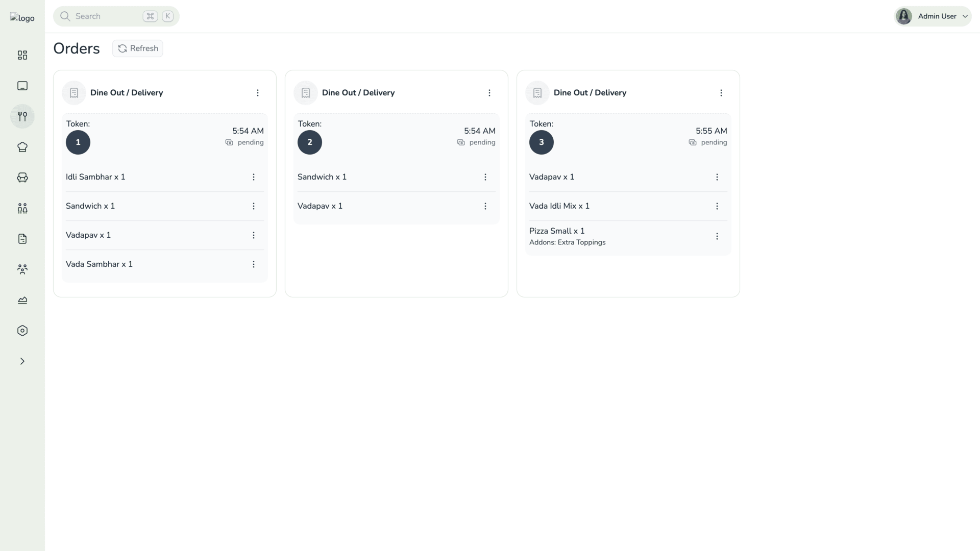Click the Search input field
This screenshot has width=980, height=551.
(x=107, y=16)
